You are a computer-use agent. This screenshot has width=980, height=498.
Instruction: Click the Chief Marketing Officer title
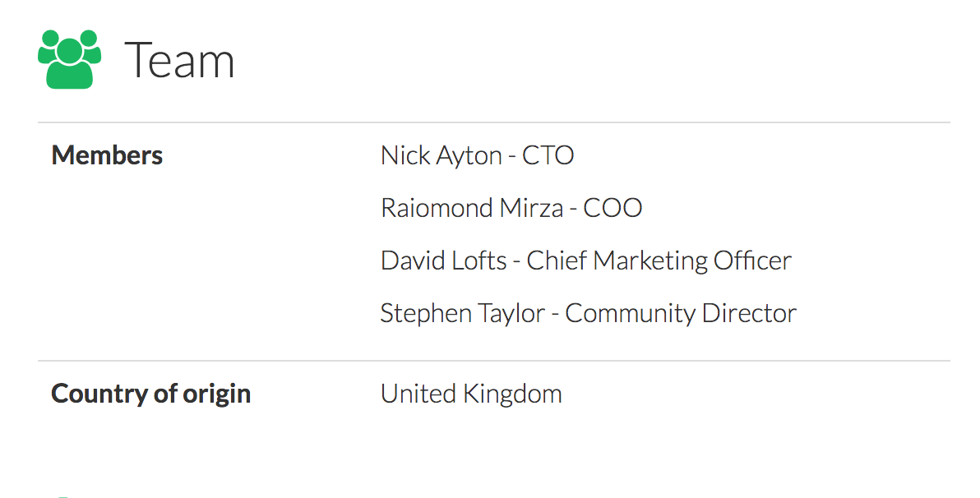659,261
